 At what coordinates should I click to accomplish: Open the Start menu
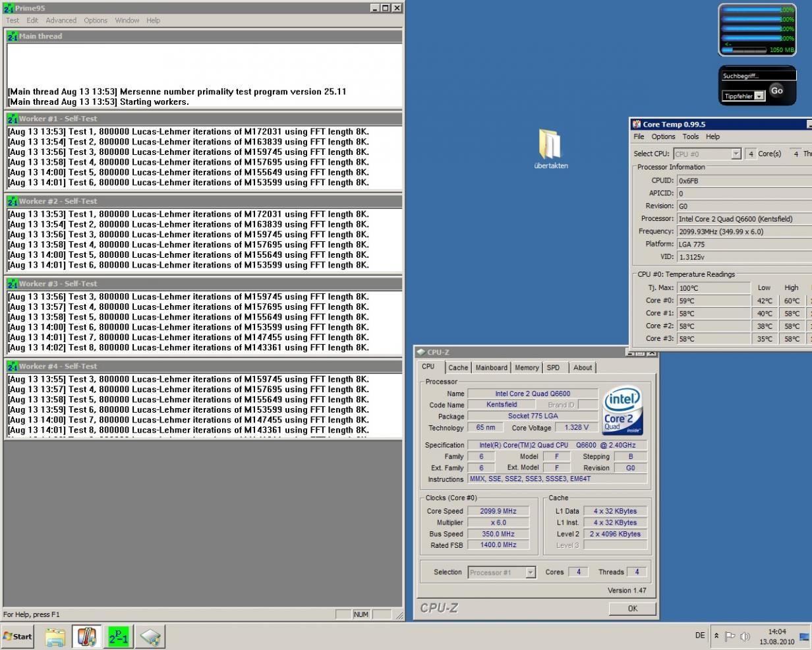point(18,636)
